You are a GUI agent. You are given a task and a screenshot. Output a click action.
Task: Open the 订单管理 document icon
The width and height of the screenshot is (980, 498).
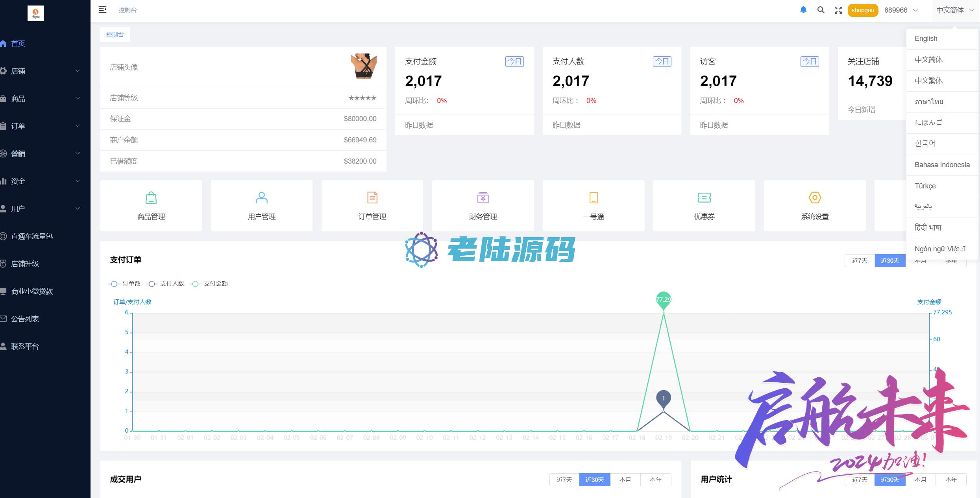372,197
